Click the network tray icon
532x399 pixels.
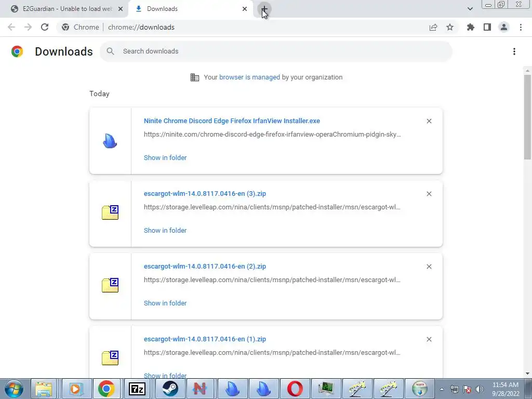click(455, 389)
